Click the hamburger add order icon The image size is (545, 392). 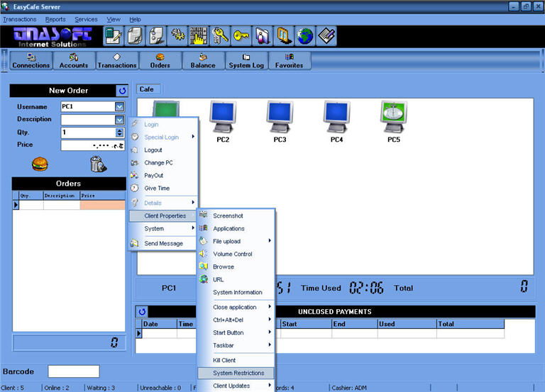[x=40, y=164]
